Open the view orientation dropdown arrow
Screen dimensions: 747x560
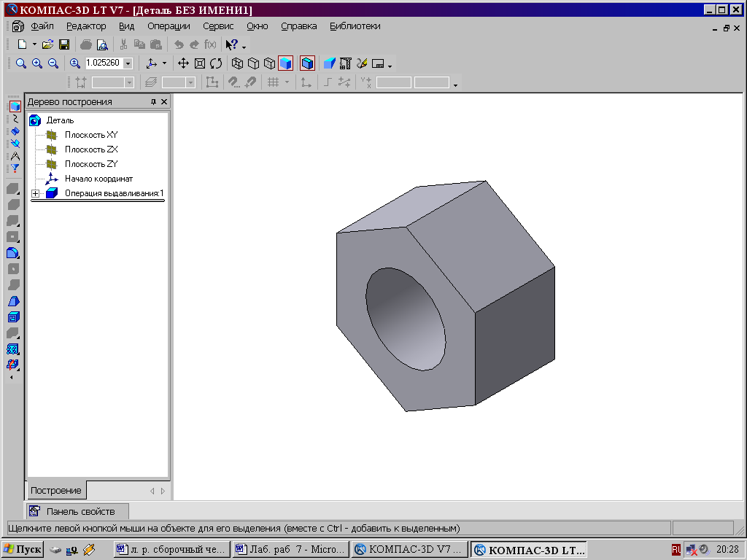click(x=164, y=63)
